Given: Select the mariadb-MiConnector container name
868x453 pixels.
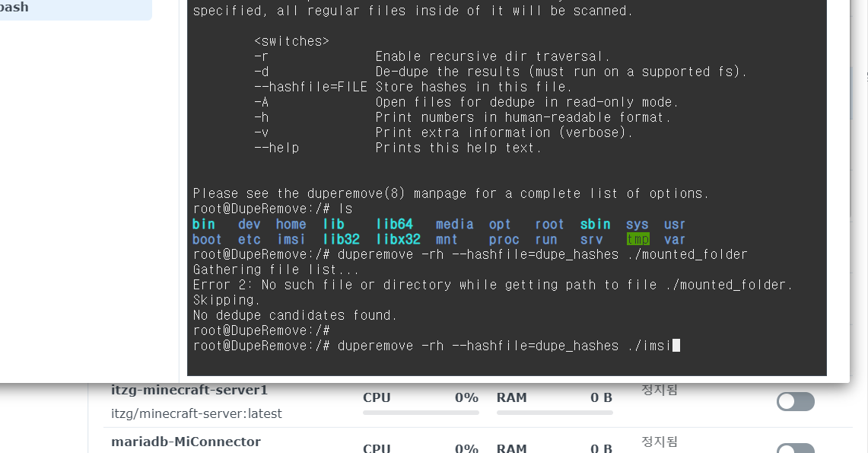Looking at the screenshot, I should [x=186, y=442].
